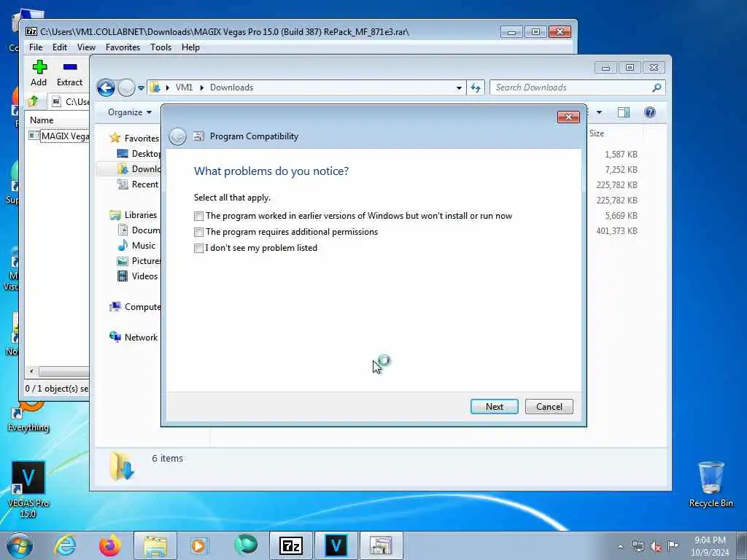Open view options dropdown arrow in Explorer
The height and width of the screenshot is (560, 747).
[599, 112]
